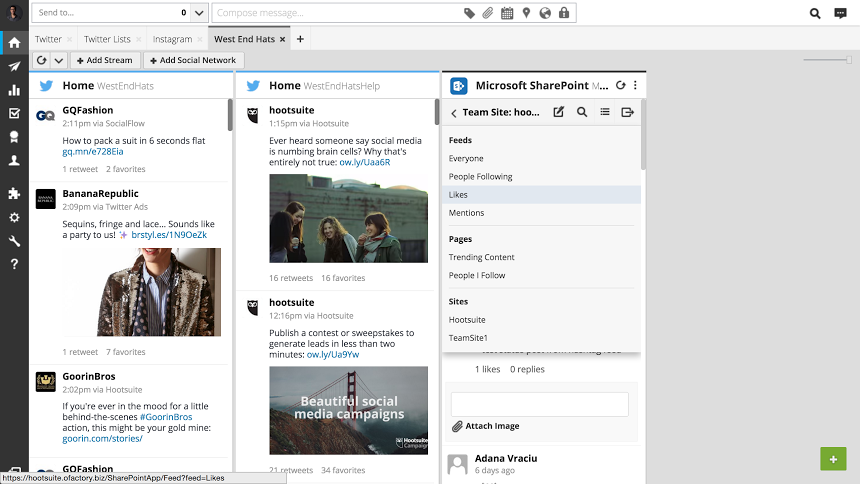
Task: Switch to the Twitter Lists tab
Action: [107, 39]
